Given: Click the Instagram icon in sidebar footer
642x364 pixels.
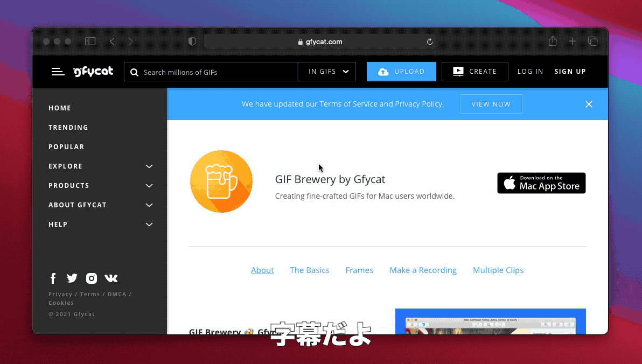Looking at the screenshot, I should tap(92, 278).
